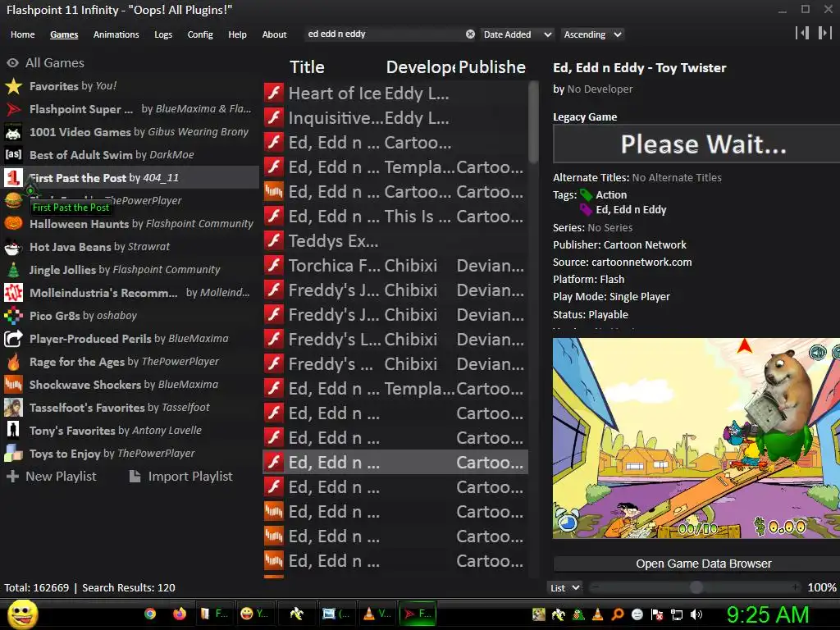The height and width of the screenshot is (630, 840).
Task: Select the Torchica F... game row
Action: pyautogui.click(x=395, y=266)
